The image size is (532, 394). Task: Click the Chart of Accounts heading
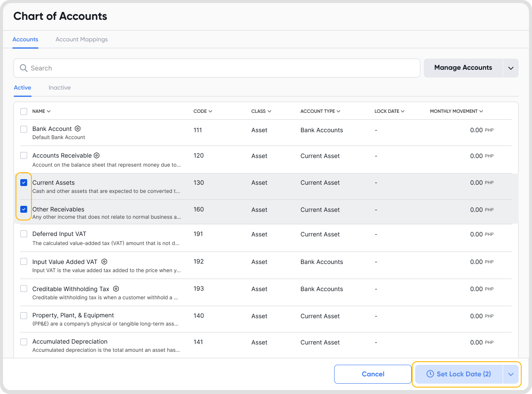coord(60,16)
